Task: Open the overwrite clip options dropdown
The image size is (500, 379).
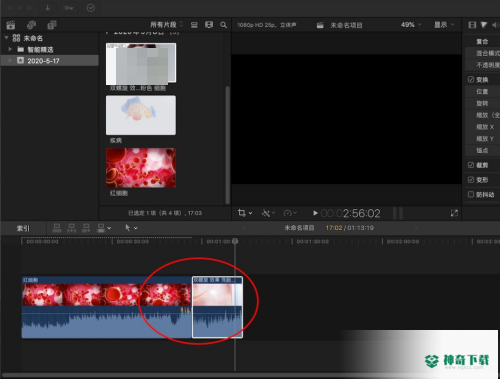Action: point(104,228)
